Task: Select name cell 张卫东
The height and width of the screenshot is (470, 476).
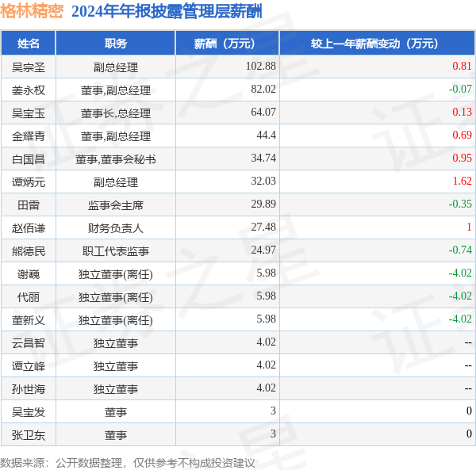Action: click(29, 435)
